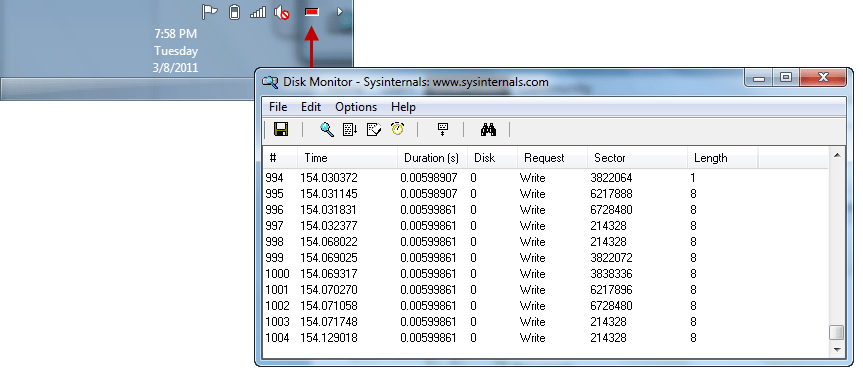
Task: Open the Edit menu
Action: coord(311,107)
